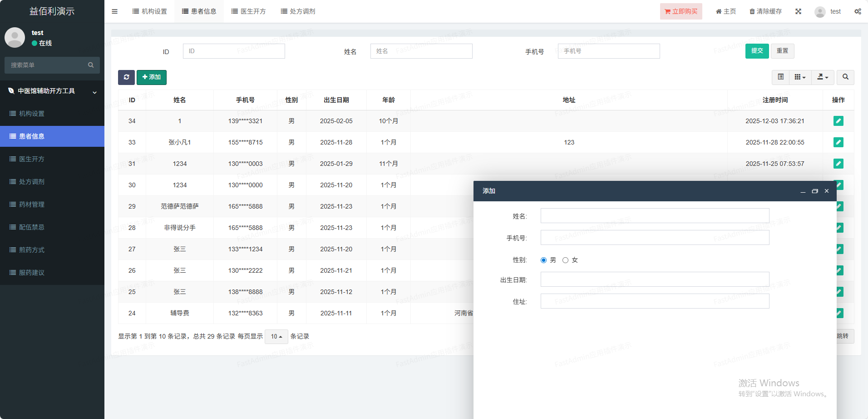
Task: Click edit icon for patient ID 34
Action: coord(838,121)
